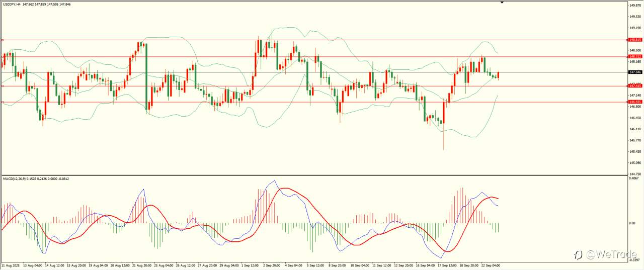Click the red MACD signal line peak
Image resolution: width=644 pixels, height=270 pixels.
coord(286,189)
